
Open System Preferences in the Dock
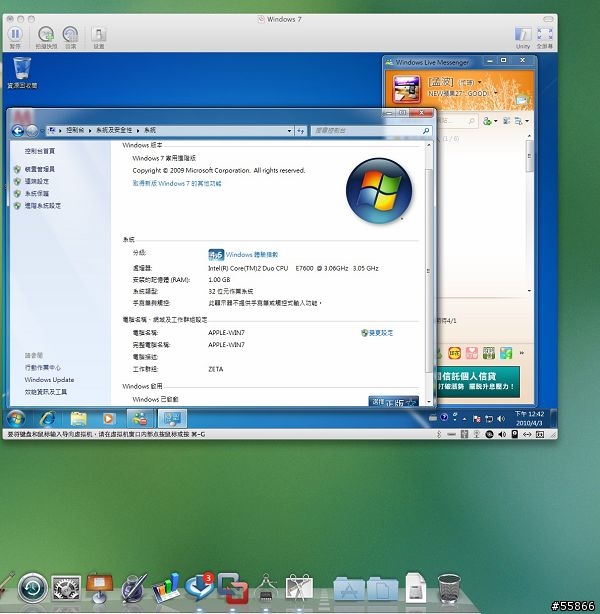[x=66, y=588]
